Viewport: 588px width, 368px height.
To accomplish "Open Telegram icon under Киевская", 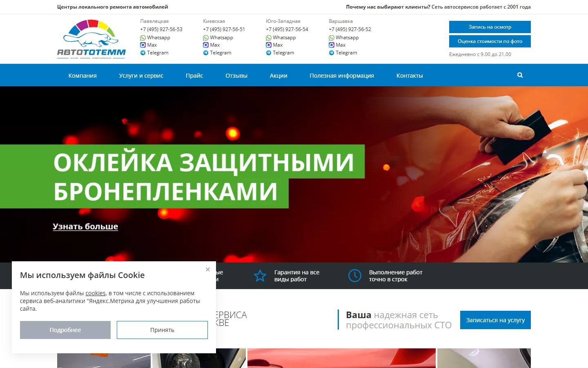I will click(206, 53).
